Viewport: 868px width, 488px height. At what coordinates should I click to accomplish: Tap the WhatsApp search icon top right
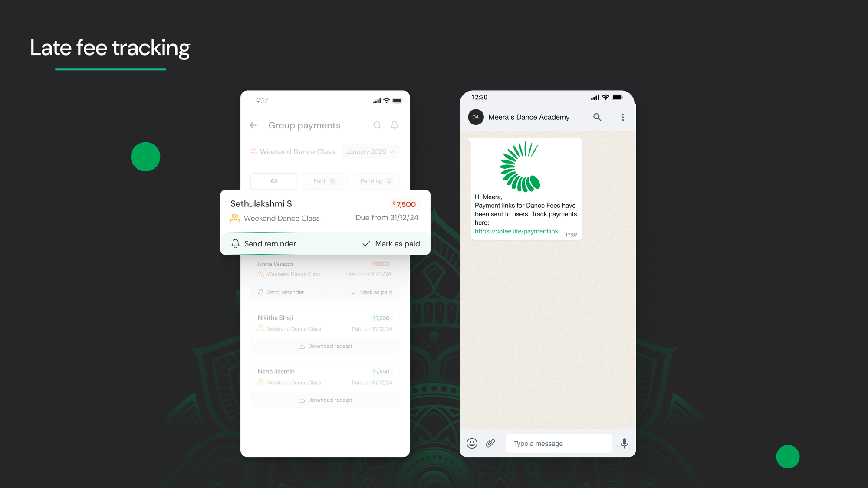pos(597,117)
